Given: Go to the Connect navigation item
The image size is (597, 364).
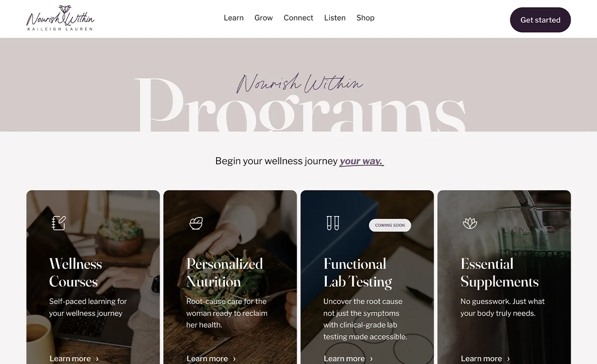Looking at the screenshot, I should click(298, 18).
